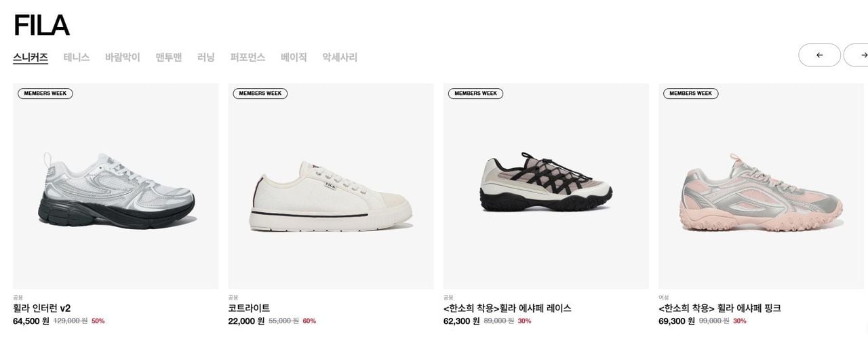Click the previous arrow carousel button

(819, 55)
